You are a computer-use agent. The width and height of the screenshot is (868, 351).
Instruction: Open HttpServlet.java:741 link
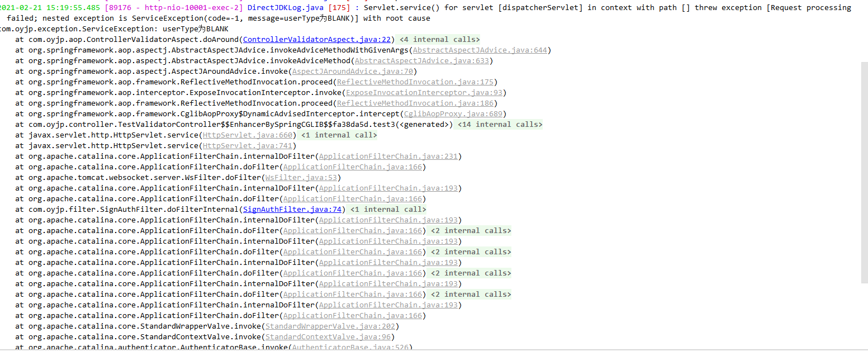(247, 146)
